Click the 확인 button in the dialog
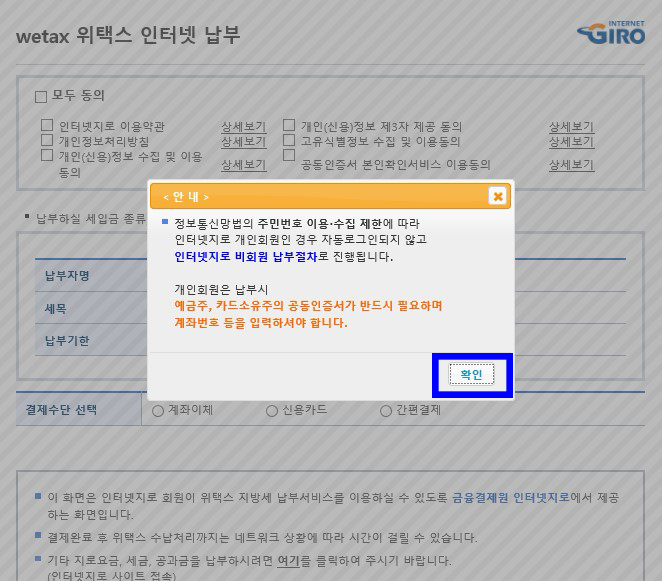Image resolution: width=662 pixels, height=581 pixels. pyautogui.click(x=472, y=375)
